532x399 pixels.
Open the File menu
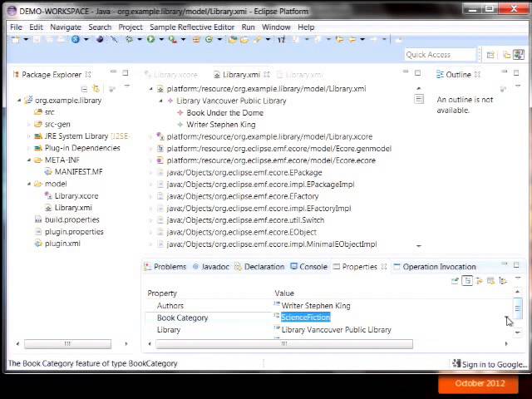(x=16, y=27)
